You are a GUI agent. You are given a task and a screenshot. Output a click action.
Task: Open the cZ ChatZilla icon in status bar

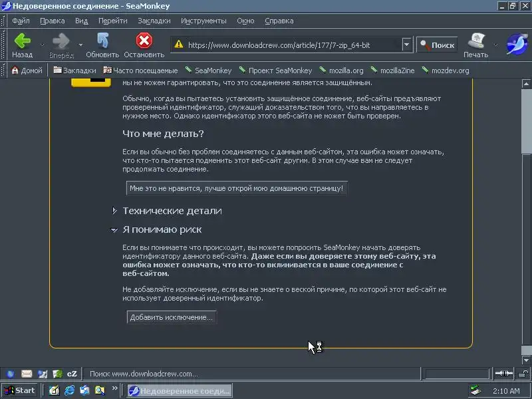click(x=72, y=374)
